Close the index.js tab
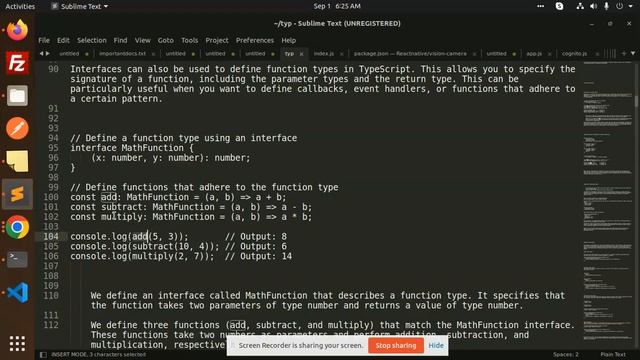 tap(342, 54)
